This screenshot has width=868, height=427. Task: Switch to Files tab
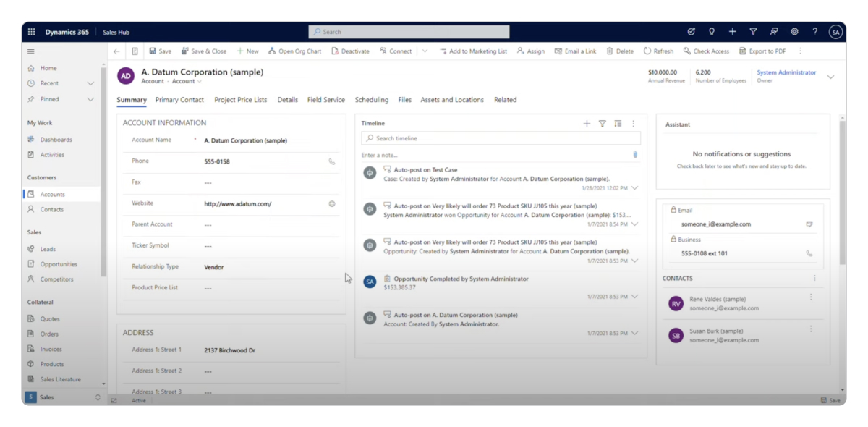(x=405, y=100)
